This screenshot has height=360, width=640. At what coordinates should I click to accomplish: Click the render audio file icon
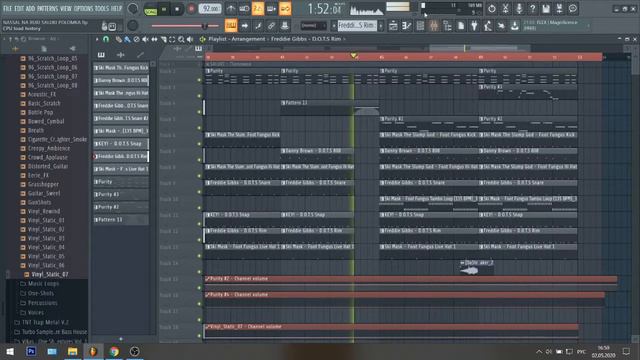coord(559,9)
